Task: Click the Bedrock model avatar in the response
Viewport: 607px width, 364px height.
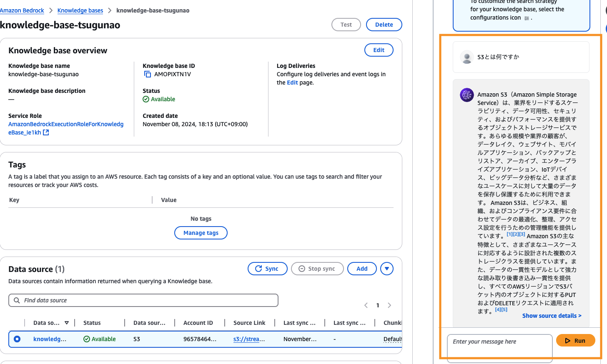Action: [x=467, y=95]
